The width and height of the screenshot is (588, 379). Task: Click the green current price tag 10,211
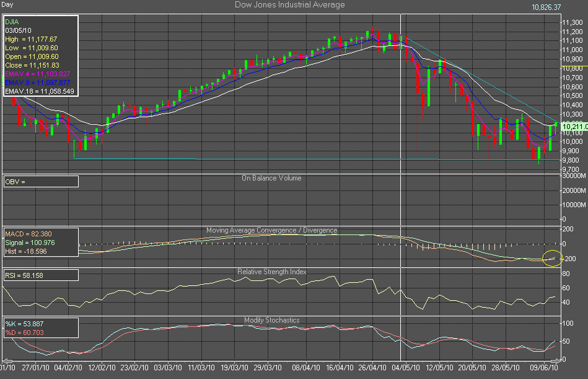point(574,127)
